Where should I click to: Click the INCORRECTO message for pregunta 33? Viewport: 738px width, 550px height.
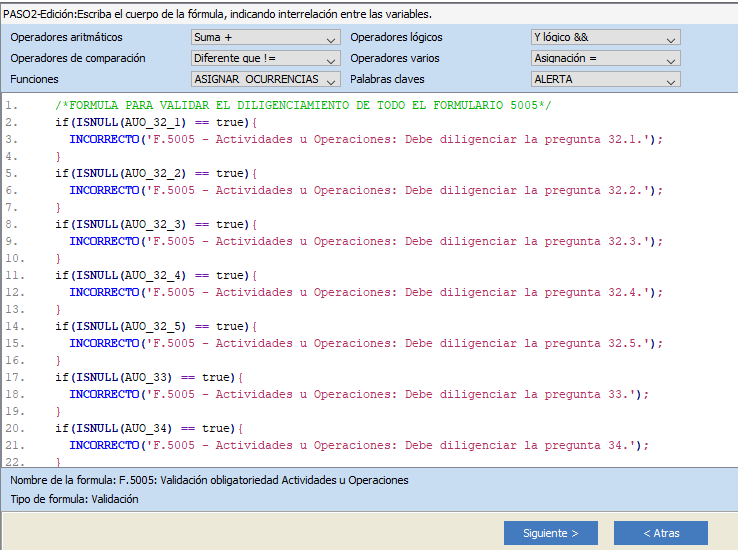click(358, 394)
